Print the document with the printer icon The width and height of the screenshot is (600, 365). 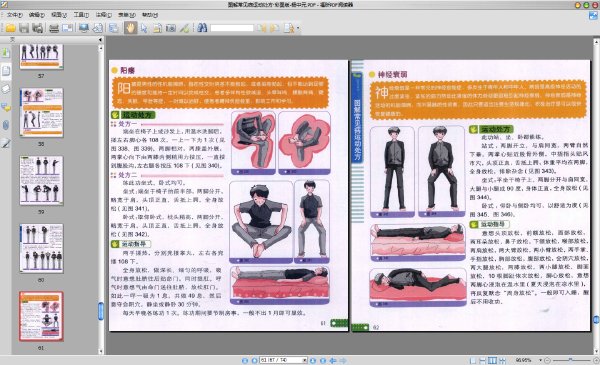coord(54,28)
